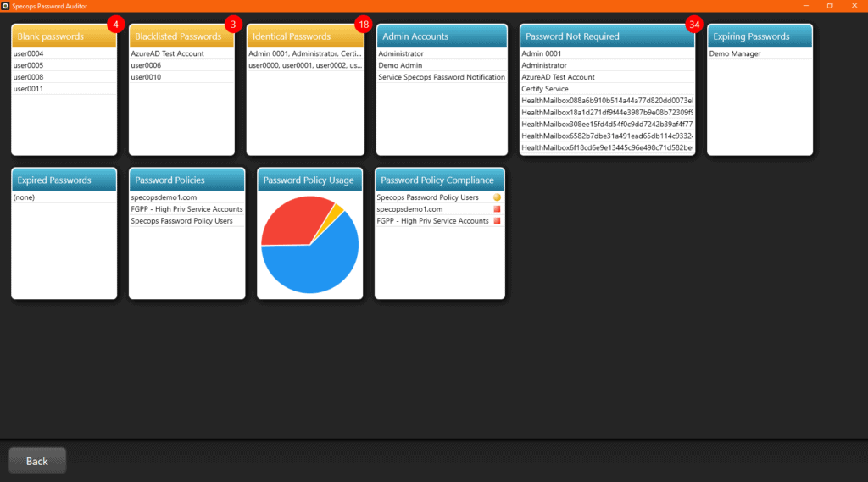Viewport: 868px width, 482px height.
Task: Select Demo Admin in Admin Accounts
Action: click(442, 65)
